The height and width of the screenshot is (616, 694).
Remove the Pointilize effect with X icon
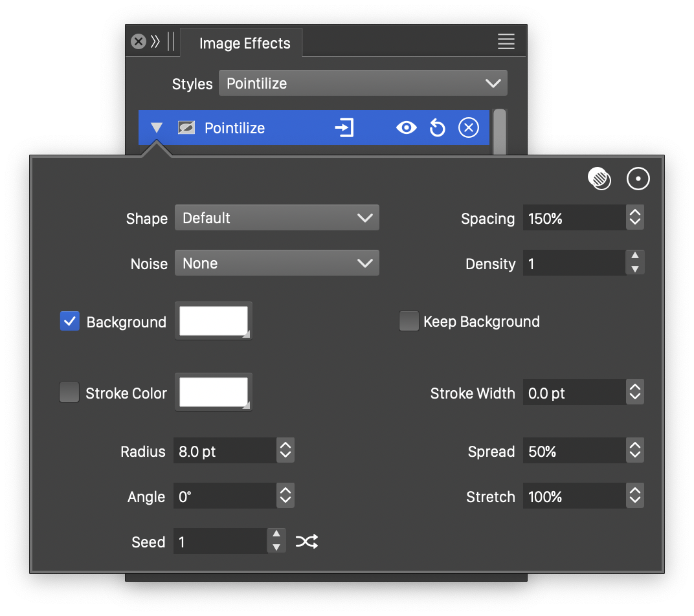(x=468, y=128)
